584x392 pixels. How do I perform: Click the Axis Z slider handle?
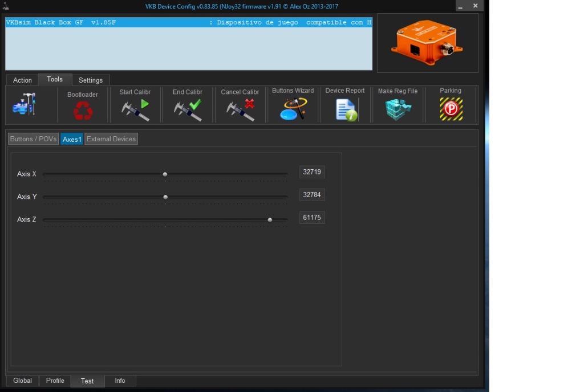pyautogui.click(x=270, y=219)
